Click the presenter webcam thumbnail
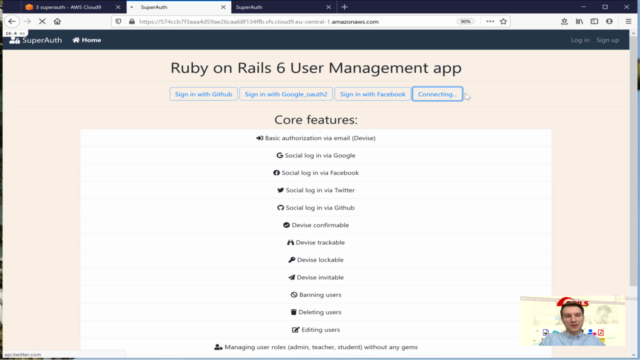Image resolution: width=640 pixels, height=360 pixels. click(572, 321)
